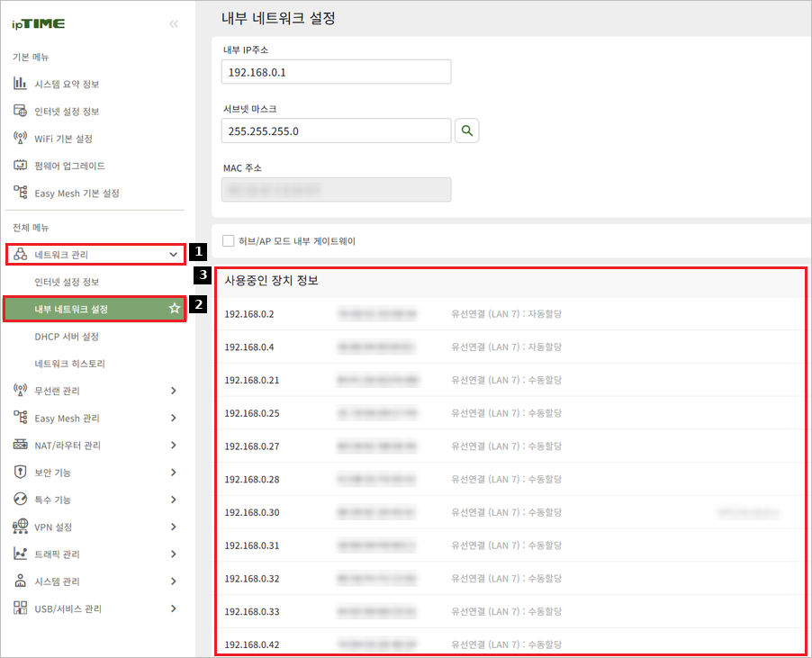Click the Easy Mesh 관리 icon

[x=20, y=418]
